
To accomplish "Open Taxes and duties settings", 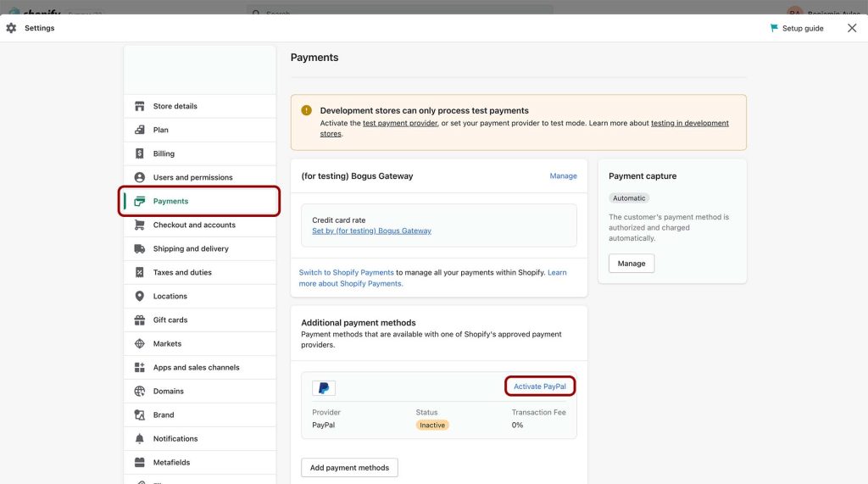I will click(x=182, y=272).
